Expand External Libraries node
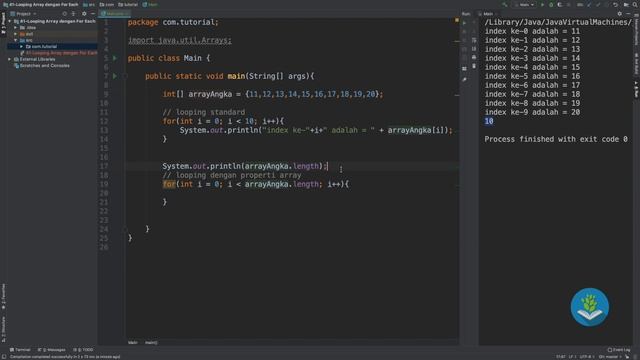This screenshot has width=640, height=360. pyautogui.click(x=10, y=59)
